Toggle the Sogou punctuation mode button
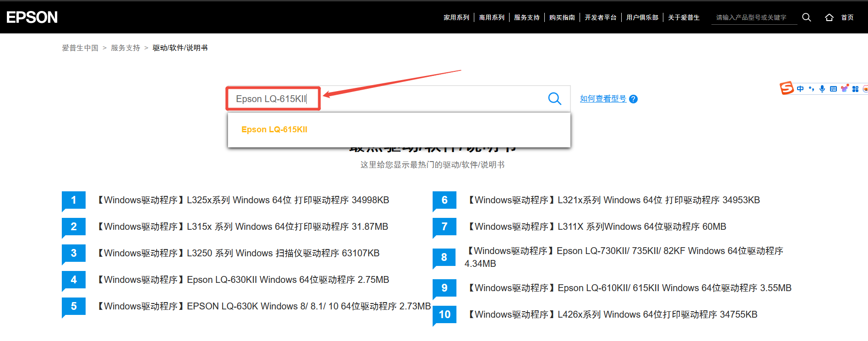This screenshot has width=868, height=341. tap(811, 89)
